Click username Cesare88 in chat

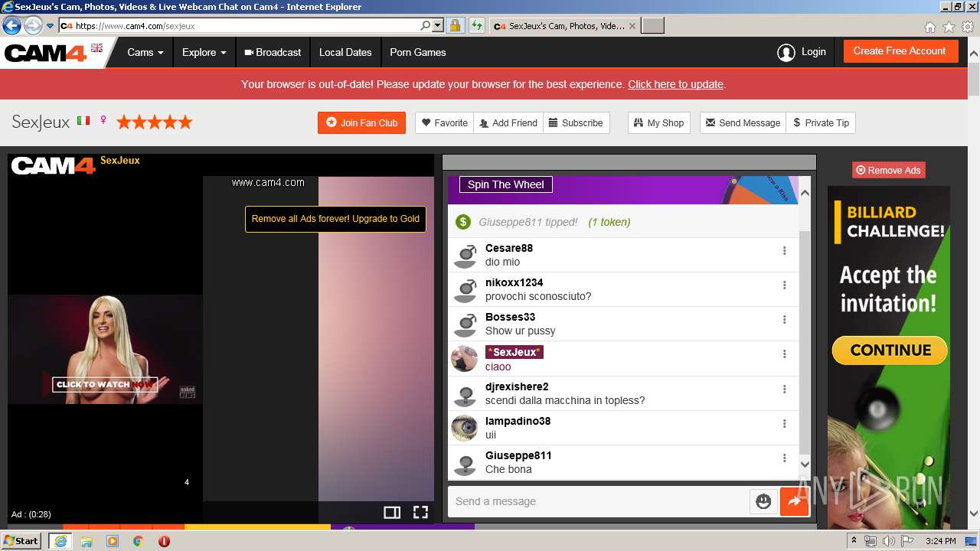click(509, 248)
